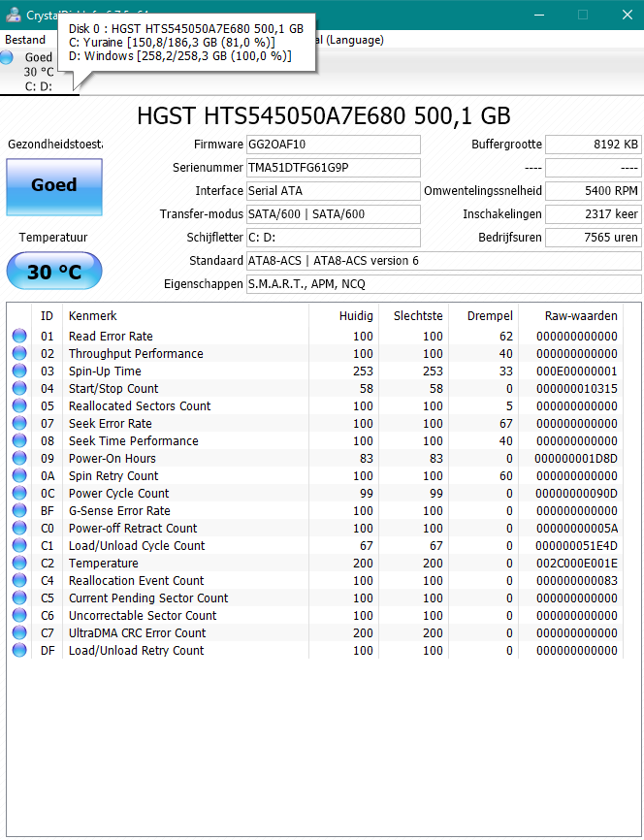Click the status orb for Seek Error Rate
This screenshot has width=644, height=840.
point(19,423)
